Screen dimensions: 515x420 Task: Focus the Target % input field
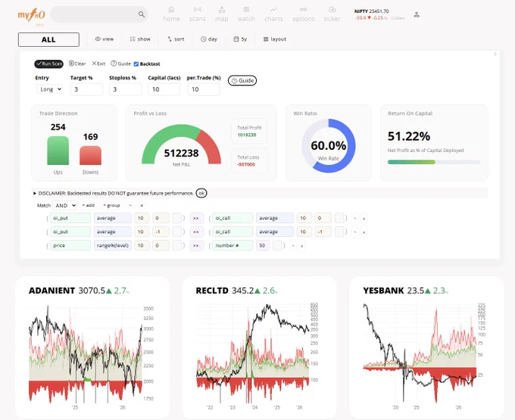pyautogui.click(x=86, y=89)
